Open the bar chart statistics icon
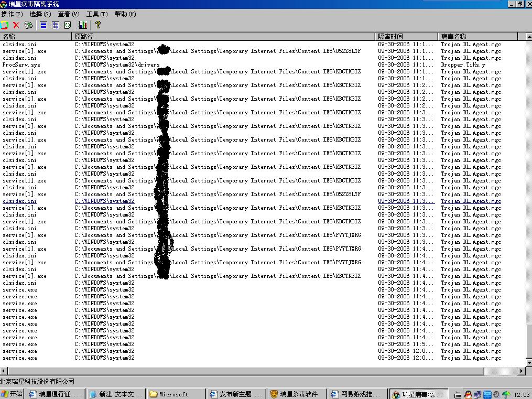 [x=83, y=25]
